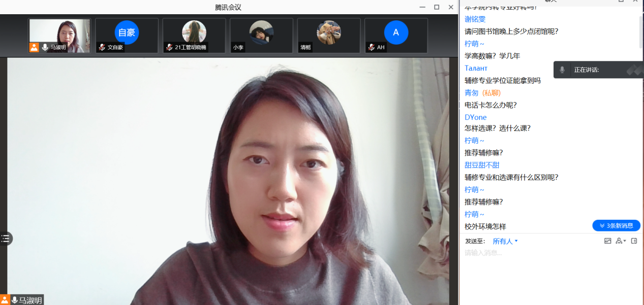Image resolution: width=644 pixels, height=305 pixels.
Task: Click sender name 甜豆甜不甜 in chat
Action: pos(482,165)
